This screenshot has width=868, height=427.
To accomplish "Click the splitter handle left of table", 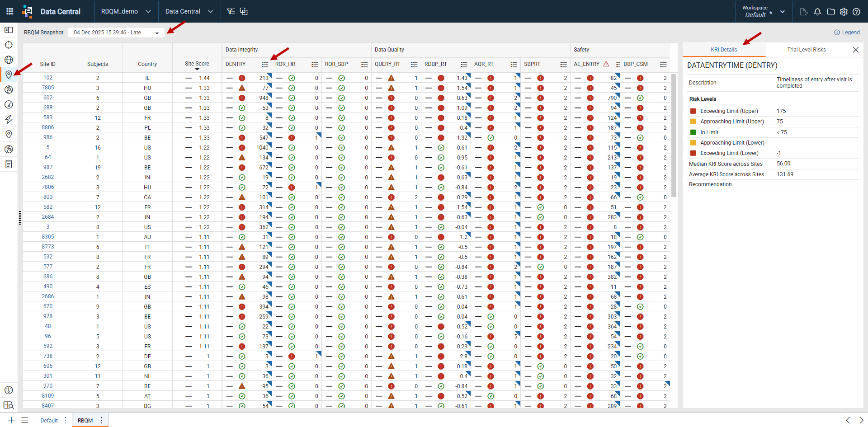I will point(20,218).
